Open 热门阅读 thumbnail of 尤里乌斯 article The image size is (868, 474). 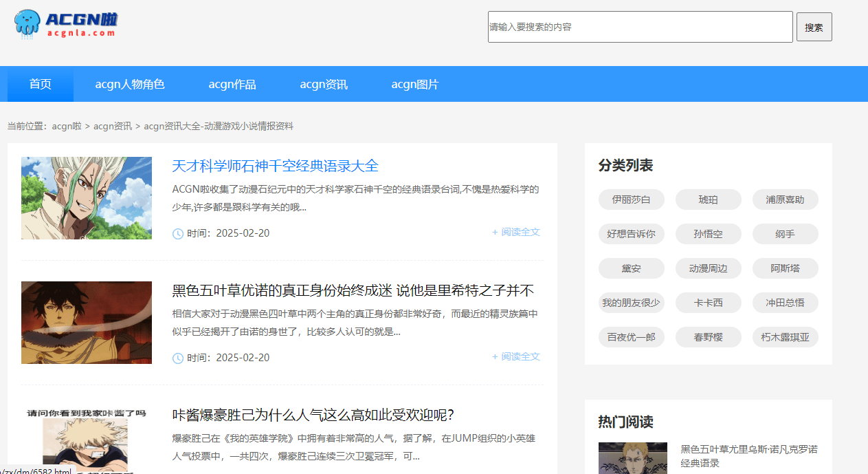tap(633, 458)
